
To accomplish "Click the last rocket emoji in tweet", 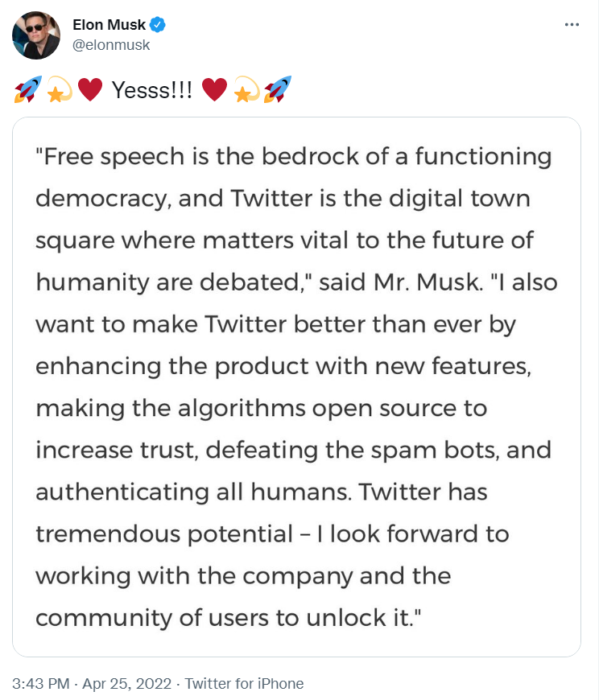I will (278, 90).
